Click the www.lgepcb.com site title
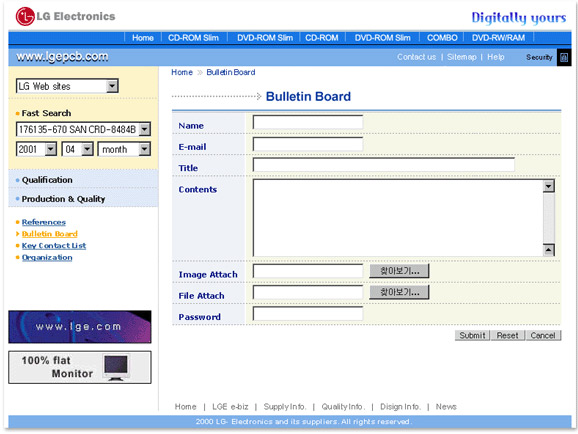This screenshot has height=434, width=578. 62,56
